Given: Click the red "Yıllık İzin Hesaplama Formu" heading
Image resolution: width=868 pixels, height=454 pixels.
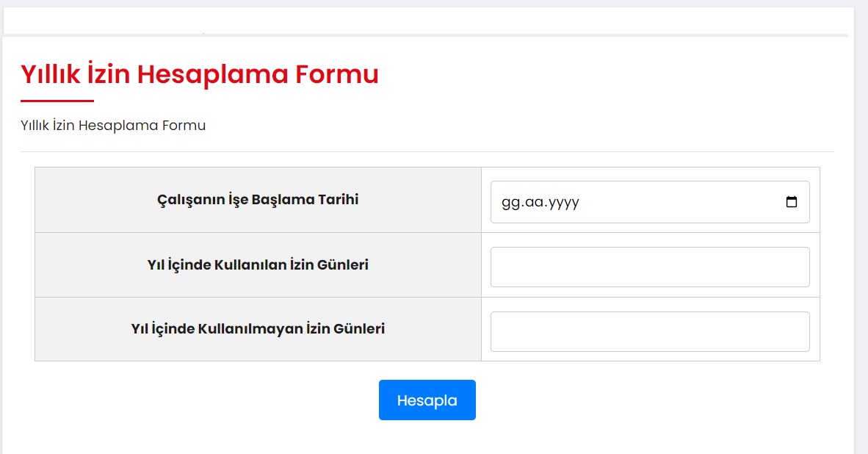Looking at the screenshot, I should click(200, 74).
